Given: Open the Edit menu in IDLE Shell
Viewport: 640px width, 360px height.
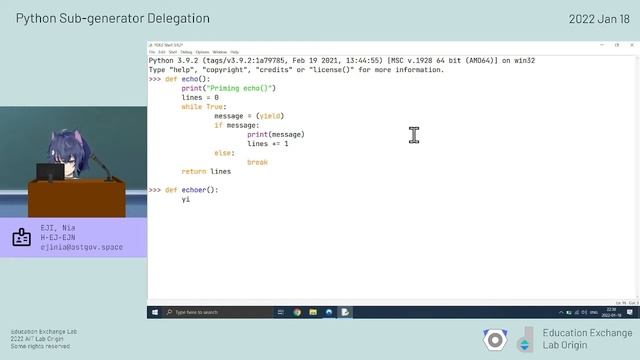Looking at the screenshot, I should coord(162,52).
